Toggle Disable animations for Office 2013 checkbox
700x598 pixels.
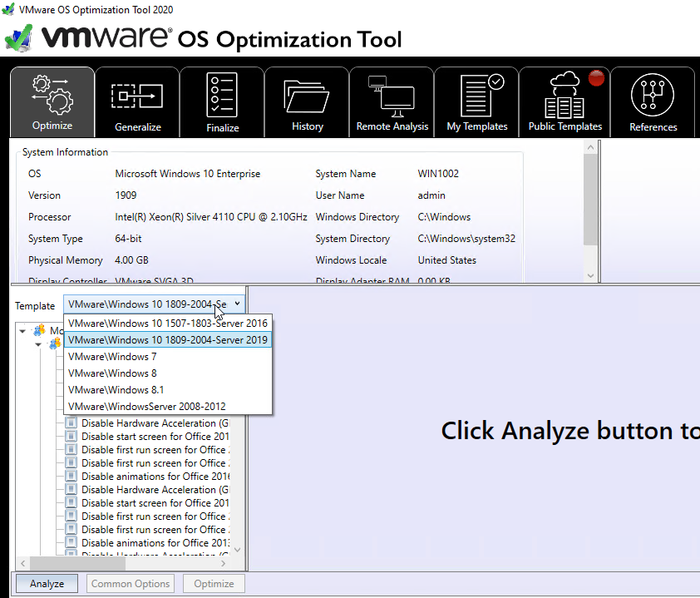pos(71,542)
